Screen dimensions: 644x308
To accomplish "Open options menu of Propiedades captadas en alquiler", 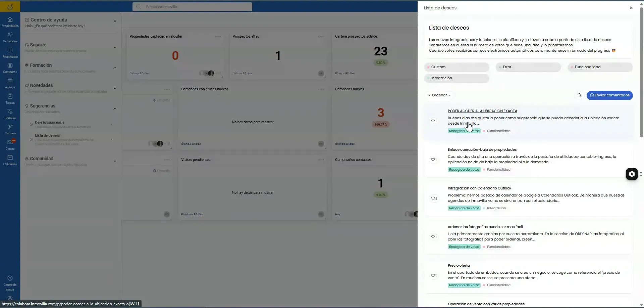I will [218, 37].
